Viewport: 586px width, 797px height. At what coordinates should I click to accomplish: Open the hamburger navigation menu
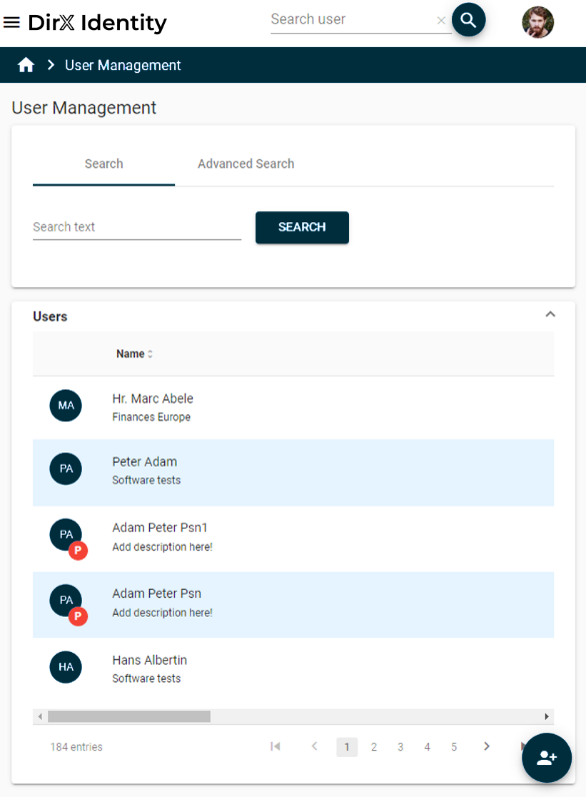tap(12, 22)
